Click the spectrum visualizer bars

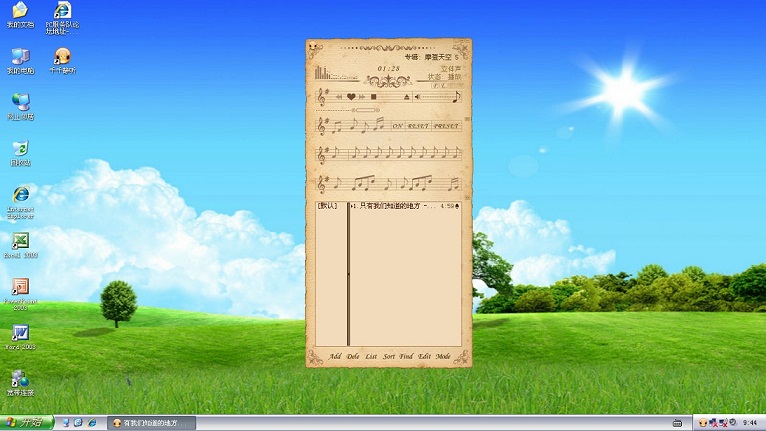coord(336,73)
